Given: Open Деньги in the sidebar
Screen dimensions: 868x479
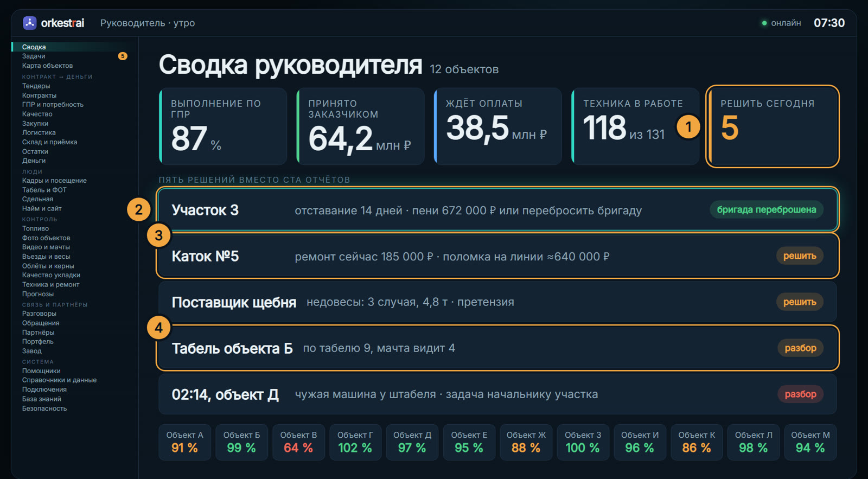Looking at the screenshot, I should 34,161.
